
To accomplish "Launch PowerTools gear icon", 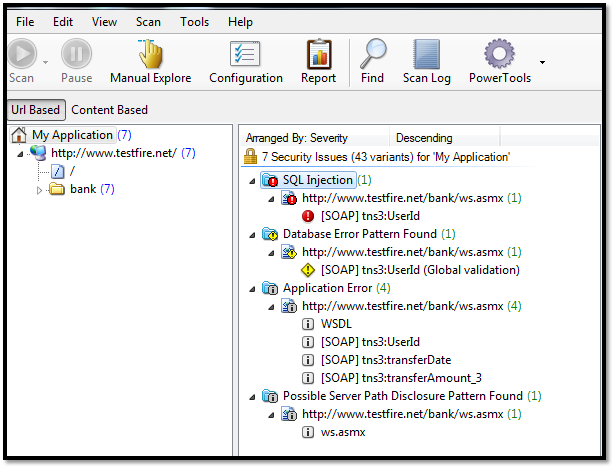I will (499, 54).
